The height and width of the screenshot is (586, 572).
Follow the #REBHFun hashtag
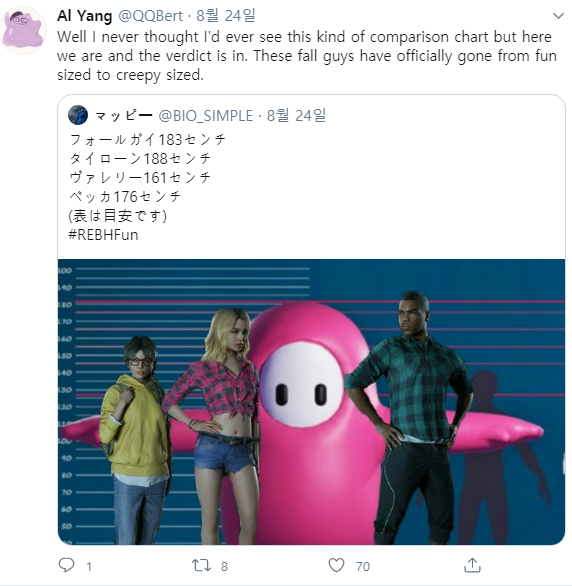(x=103, y=235)
